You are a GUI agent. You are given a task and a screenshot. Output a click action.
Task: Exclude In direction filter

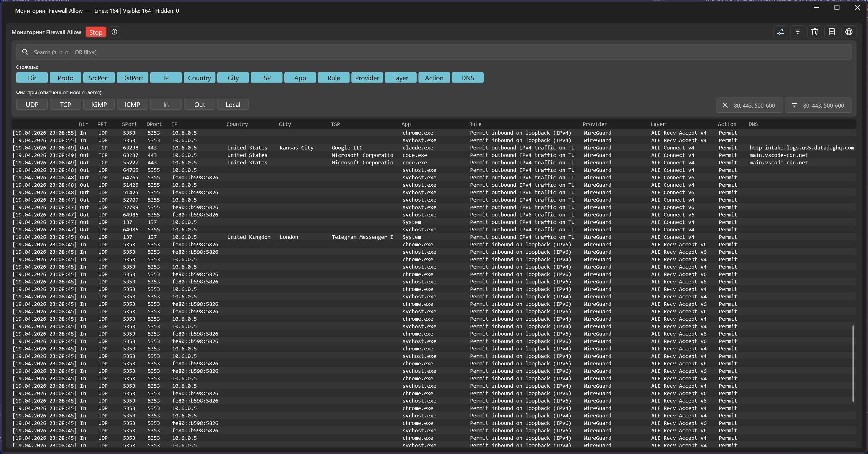pyautogui.click(x=166, y=104)
